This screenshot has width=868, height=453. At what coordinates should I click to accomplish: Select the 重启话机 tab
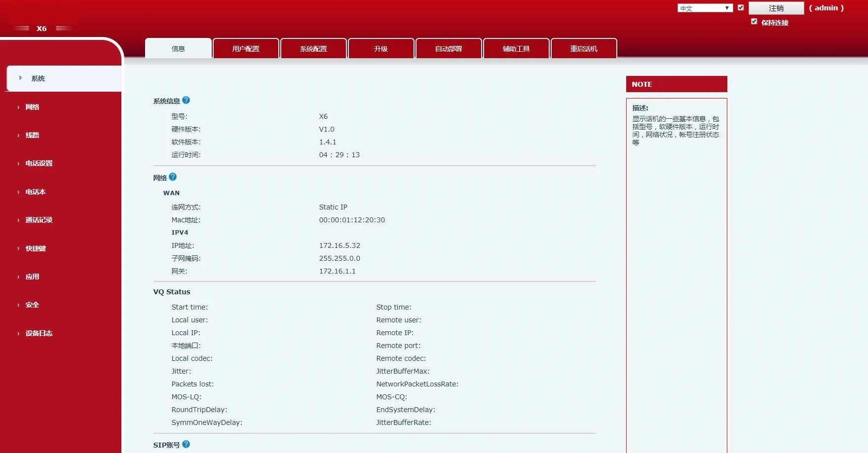pos(584,48)
